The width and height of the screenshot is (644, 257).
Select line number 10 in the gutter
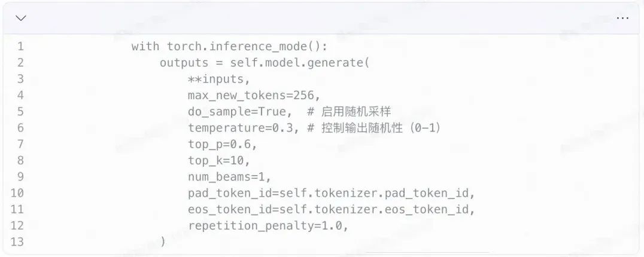[17, 193]
